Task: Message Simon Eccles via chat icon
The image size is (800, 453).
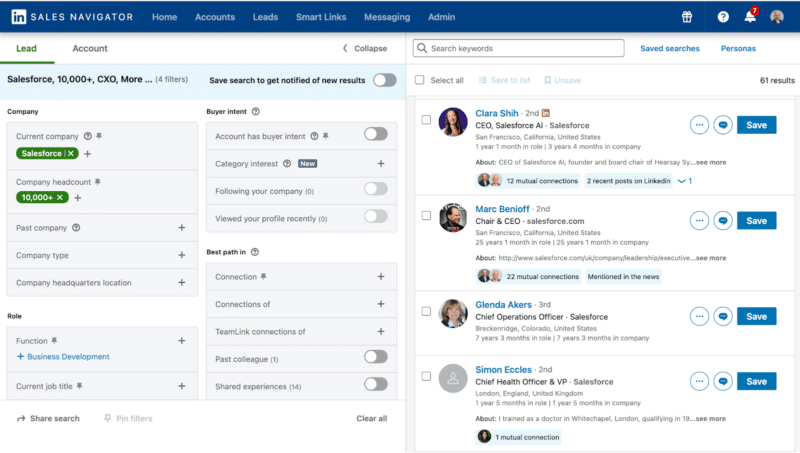Action: coord(723,381)
